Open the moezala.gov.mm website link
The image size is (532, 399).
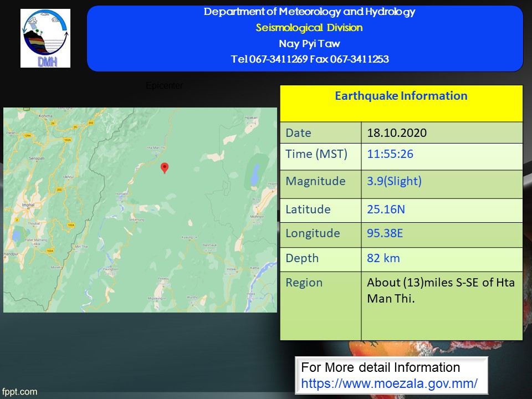[x=389, y=383]
